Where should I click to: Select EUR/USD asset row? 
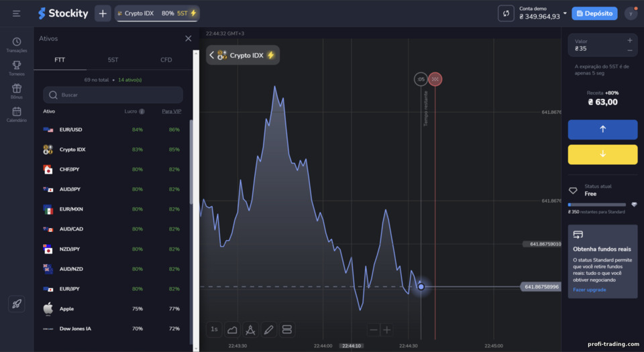[112, 129]
